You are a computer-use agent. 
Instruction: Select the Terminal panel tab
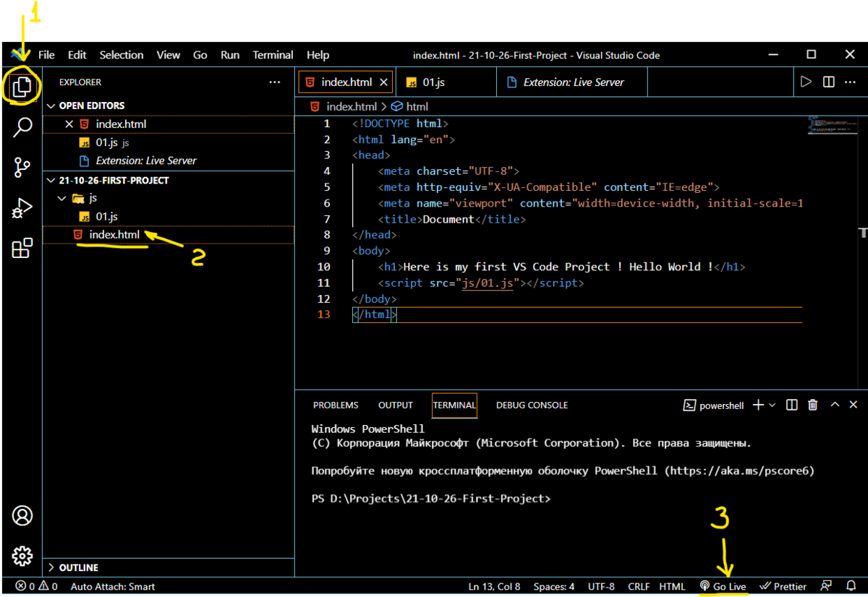tap(454, 405)
